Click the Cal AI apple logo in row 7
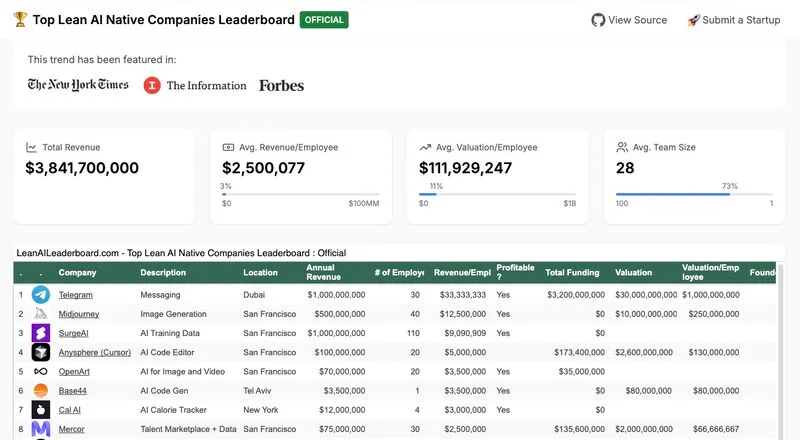The width and height of the screenshot is (800, 440). (x=41, y=409)
